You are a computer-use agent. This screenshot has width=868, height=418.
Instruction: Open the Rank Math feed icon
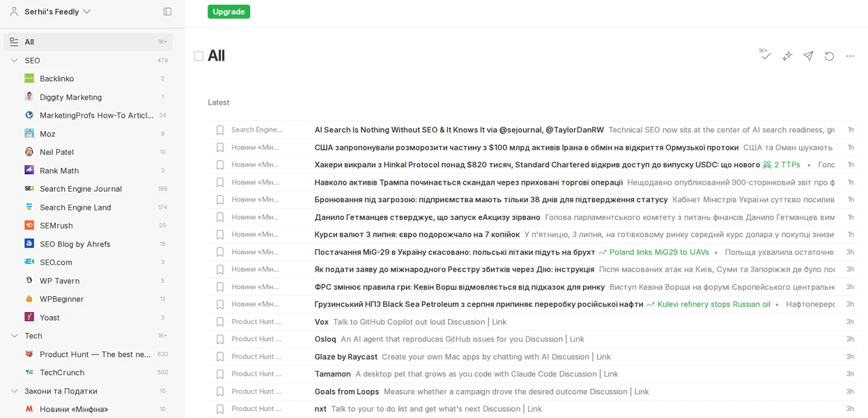click(x=29, y=170)
